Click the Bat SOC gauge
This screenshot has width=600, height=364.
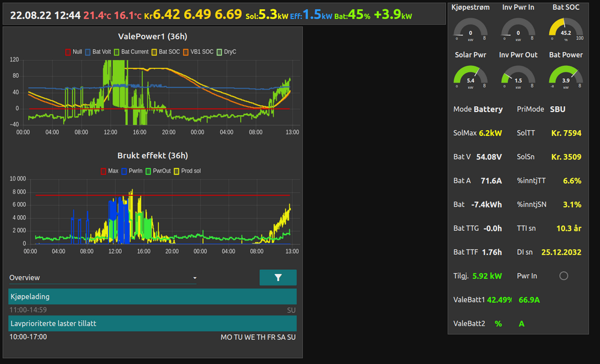tap(565, 29)
